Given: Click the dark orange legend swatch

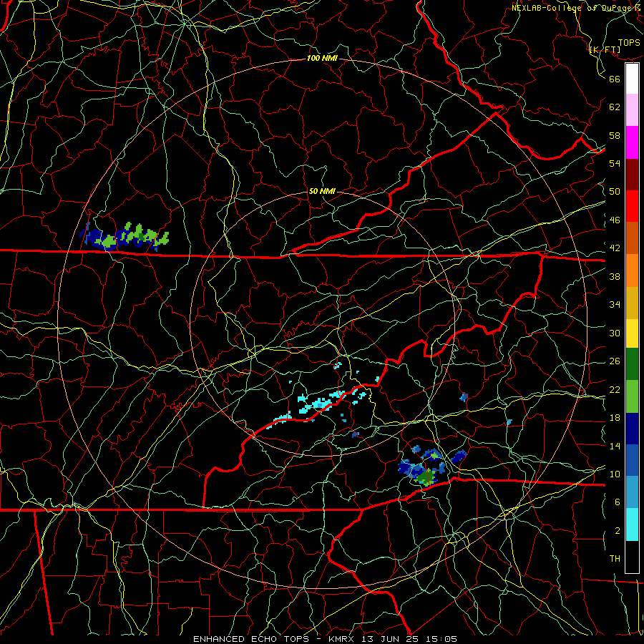Looking at the screenshot, I should (632, 238).
